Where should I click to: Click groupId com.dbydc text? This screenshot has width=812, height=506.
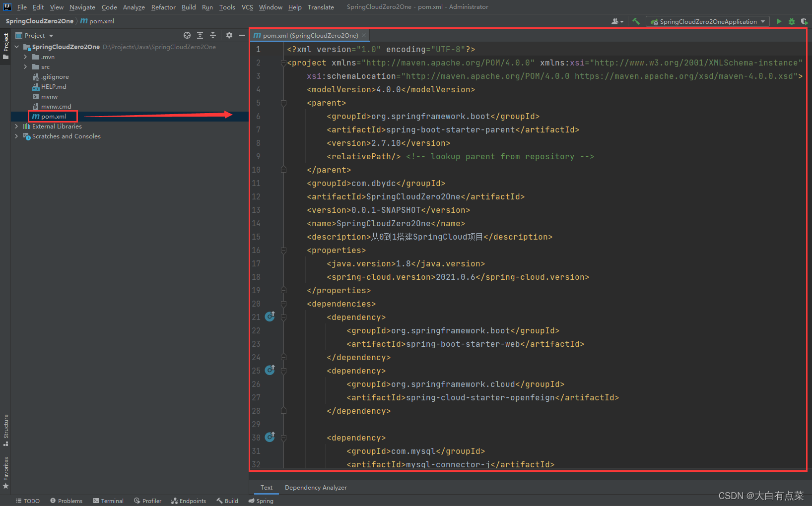click(x=373, y=183)
